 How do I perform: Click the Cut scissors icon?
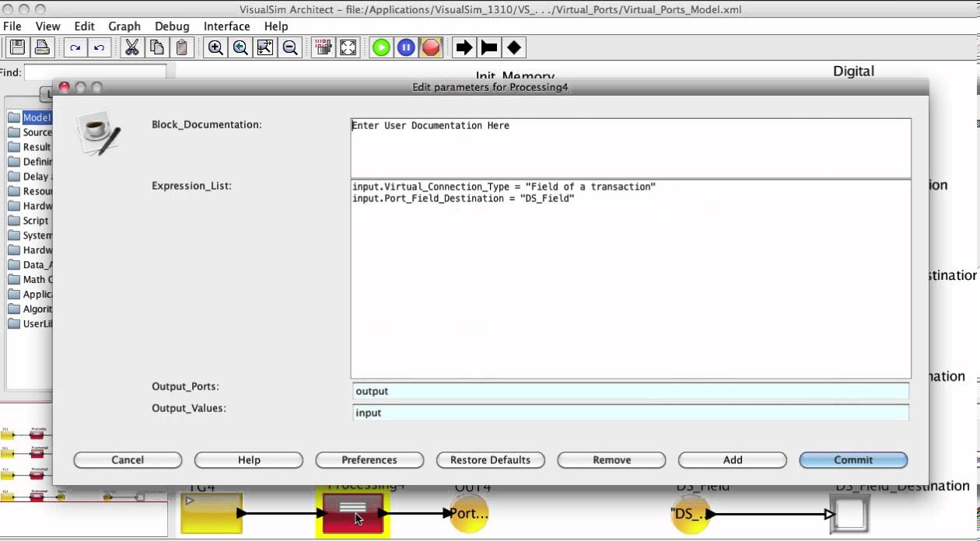pyautogui.click(x=132, y=47)
